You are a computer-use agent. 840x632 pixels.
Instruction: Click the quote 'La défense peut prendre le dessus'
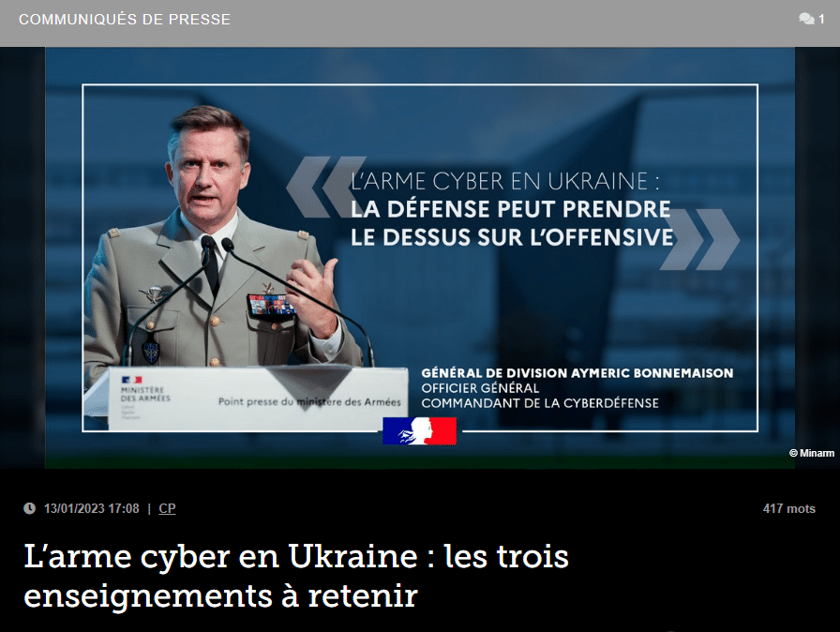[512, 223]
